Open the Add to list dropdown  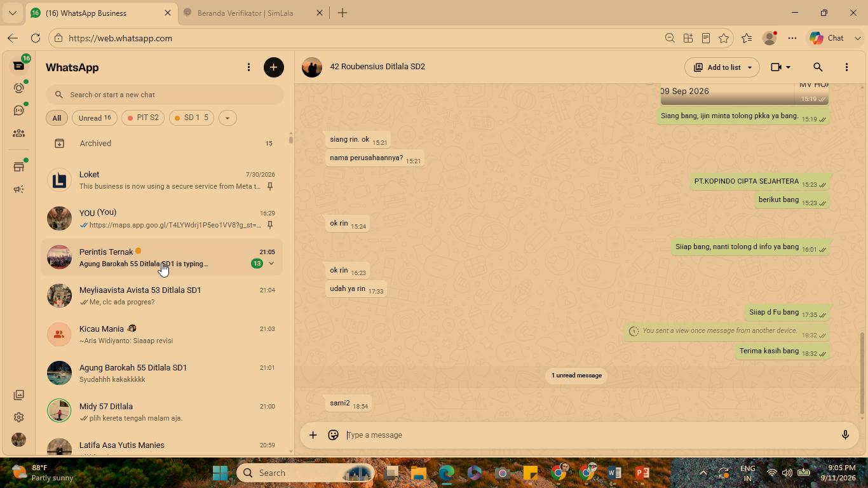722,67
